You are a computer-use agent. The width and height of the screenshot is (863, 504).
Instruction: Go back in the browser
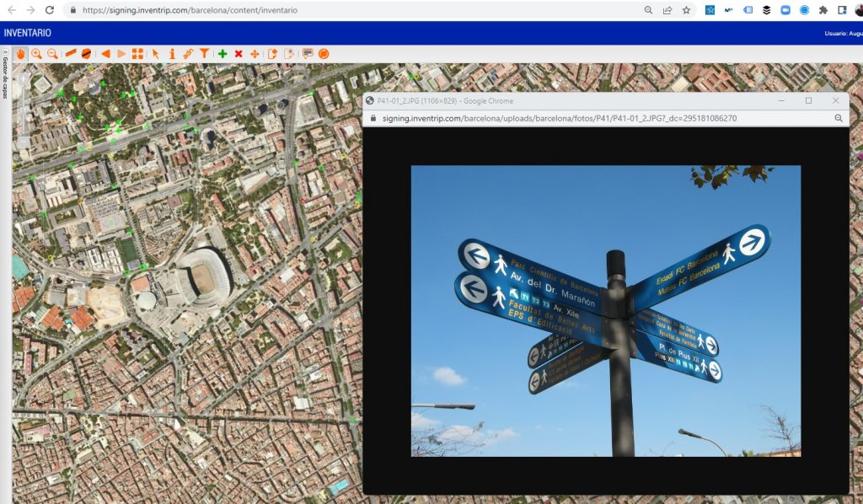coord(12,10)
